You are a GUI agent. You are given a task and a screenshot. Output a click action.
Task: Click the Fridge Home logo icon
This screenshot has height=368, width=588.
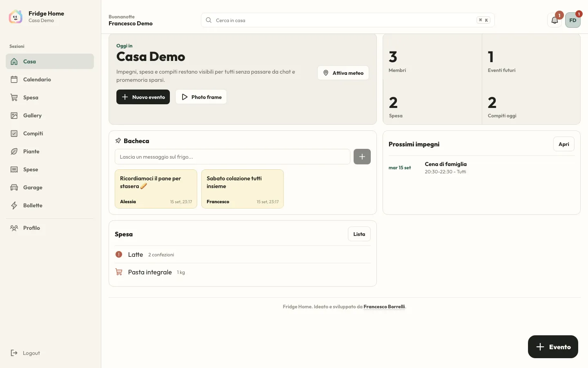[x=16, y=17]
